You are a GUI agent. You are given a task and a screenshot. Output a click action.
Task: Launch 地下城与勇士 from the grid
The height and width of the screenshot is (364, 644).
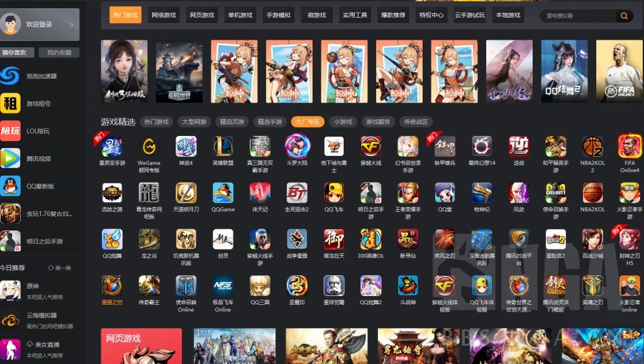click(x=334, y=147)
